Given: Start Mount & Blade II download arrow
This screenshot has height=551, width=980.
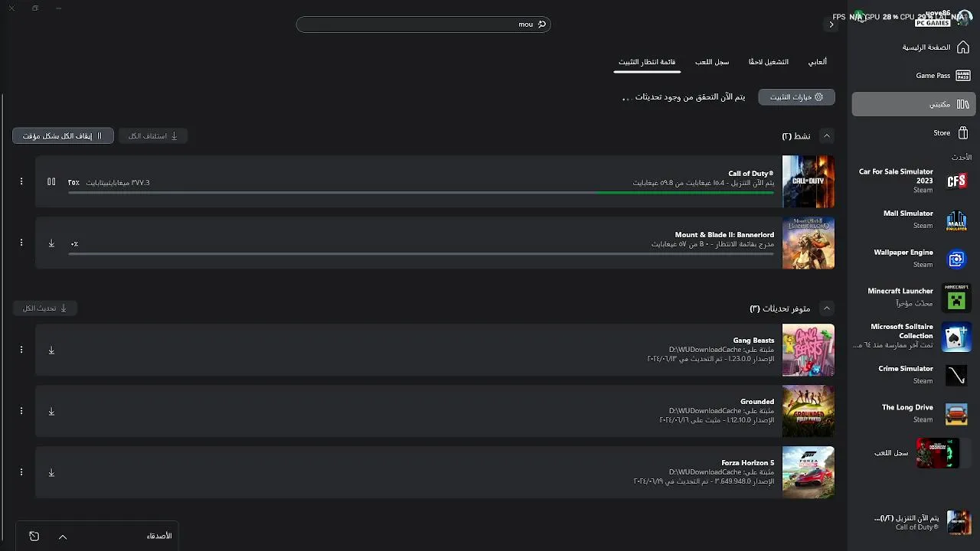Looking at the screenshot, I should coord(51,243).
